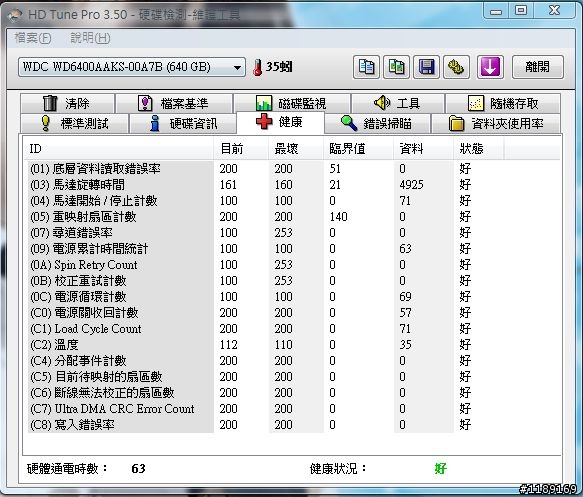Viewport: 583px width, 497px height.
Task: Click the thermometer temperature icon
Action: tap(257, 68)
